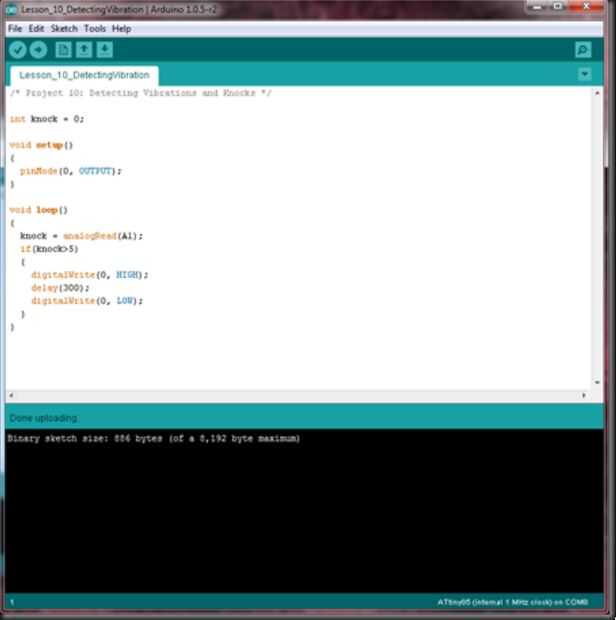Open the Sketch menu
The height and width of the screenshot is (620, 616).
64,28
